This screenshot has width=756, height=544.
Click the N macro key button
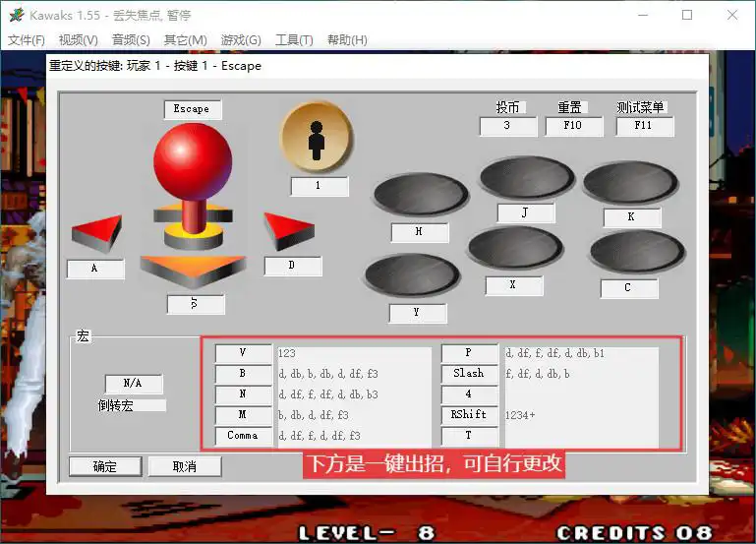[244, 394]
